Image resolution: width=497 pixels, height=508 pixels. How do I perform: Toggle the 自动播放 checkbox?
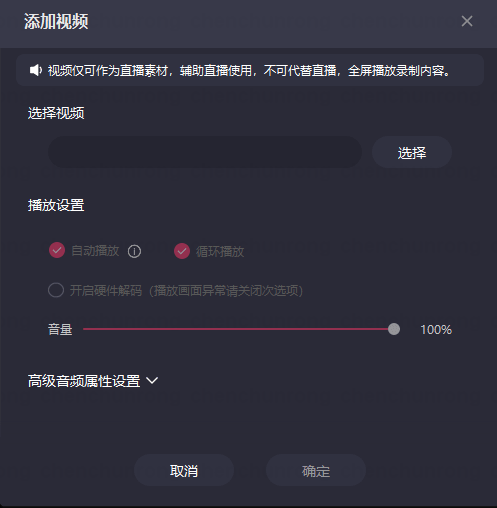(x=57, y=250)
